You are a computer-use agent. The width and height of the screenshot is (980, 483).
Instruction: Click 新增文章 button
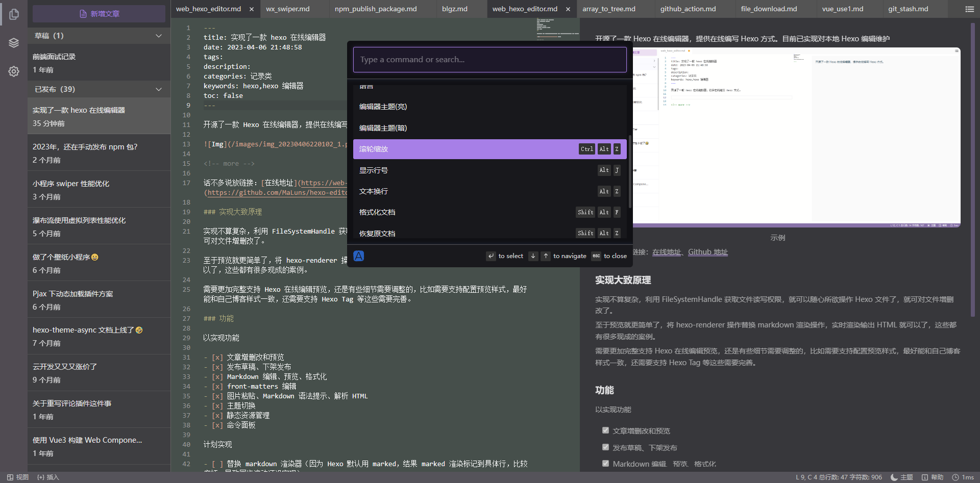click(99, 14)
